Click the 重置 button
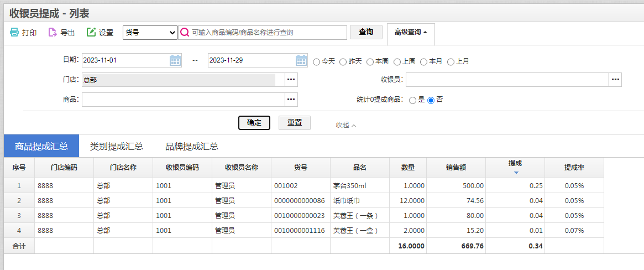The height and width of the screenshot is (270, 644). pos(295,122)
